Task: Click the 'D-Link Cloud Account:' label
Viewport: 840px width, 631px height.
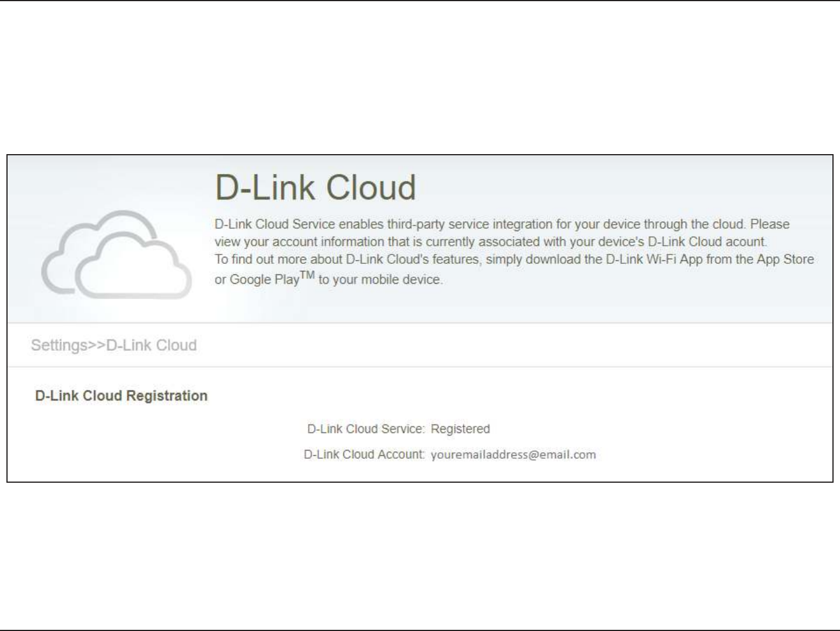Action: coord(364,454)
